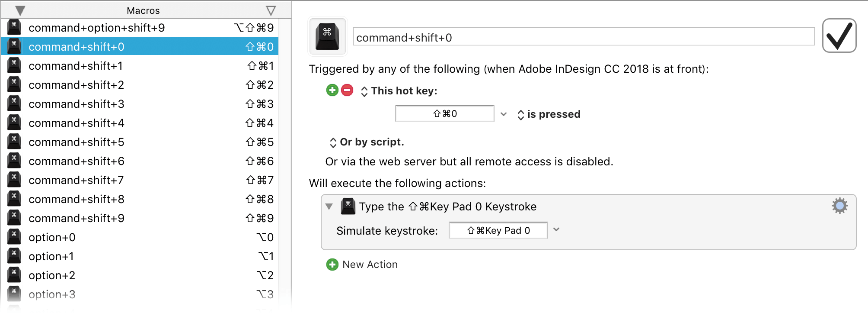The width and height of the screenshot is (868, 313).
Task: Add a new trigger with green plus
Action: pyautogui.click(x=332, y=90)
